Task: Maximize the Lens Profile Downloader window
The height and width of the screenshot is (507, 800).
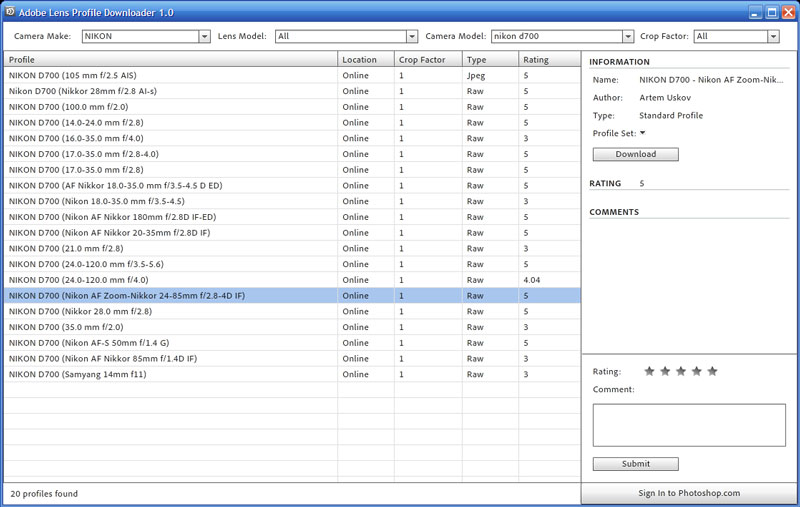Action: [x=772, y=12]
